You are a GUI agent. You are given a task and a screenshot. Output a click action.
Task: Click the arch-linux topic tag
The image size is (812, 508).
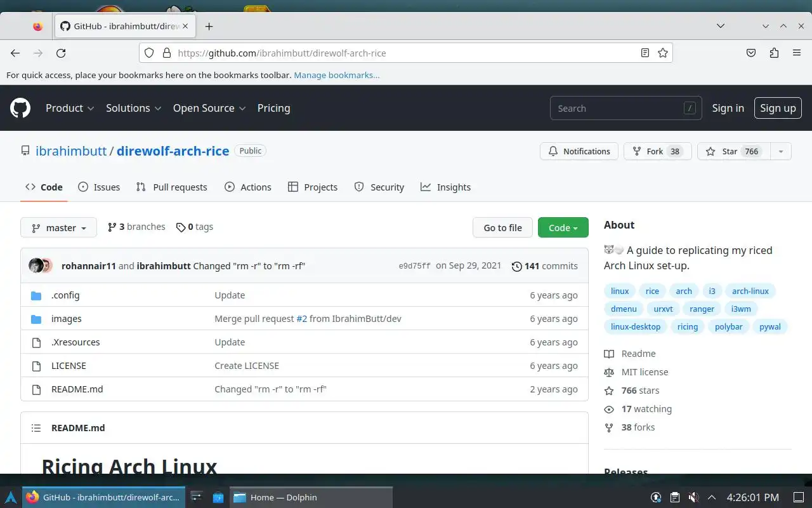click(750, 291)
